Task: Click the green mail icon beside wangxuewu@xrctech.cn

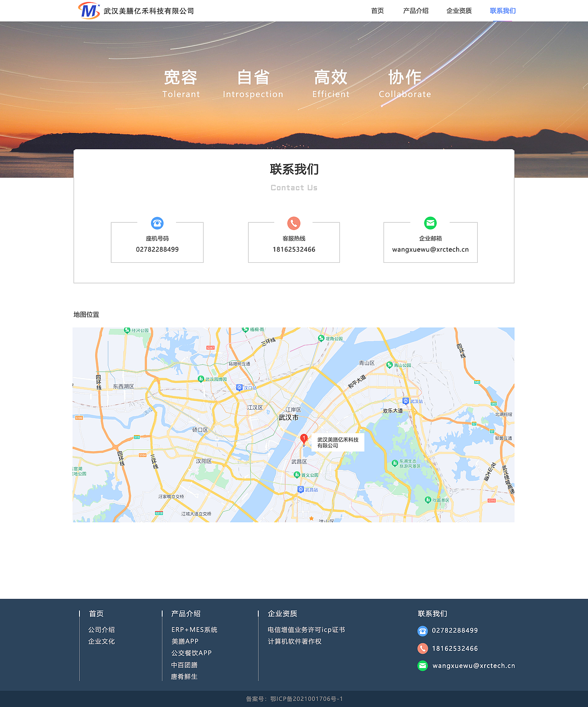Action: pos(422,666)
